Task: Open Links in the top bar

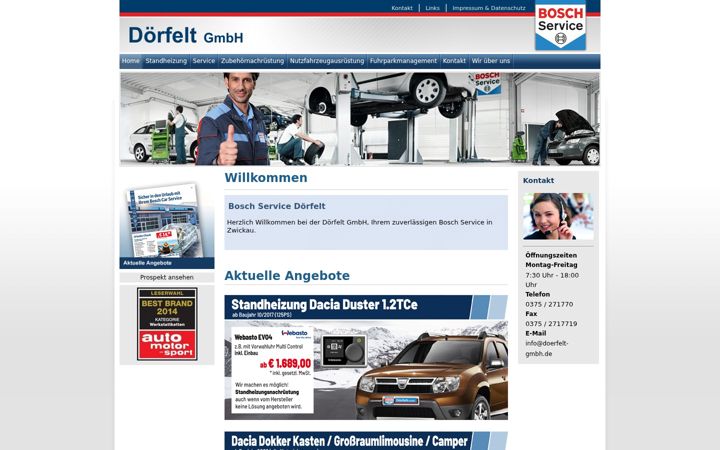Action: pos(432,8)
